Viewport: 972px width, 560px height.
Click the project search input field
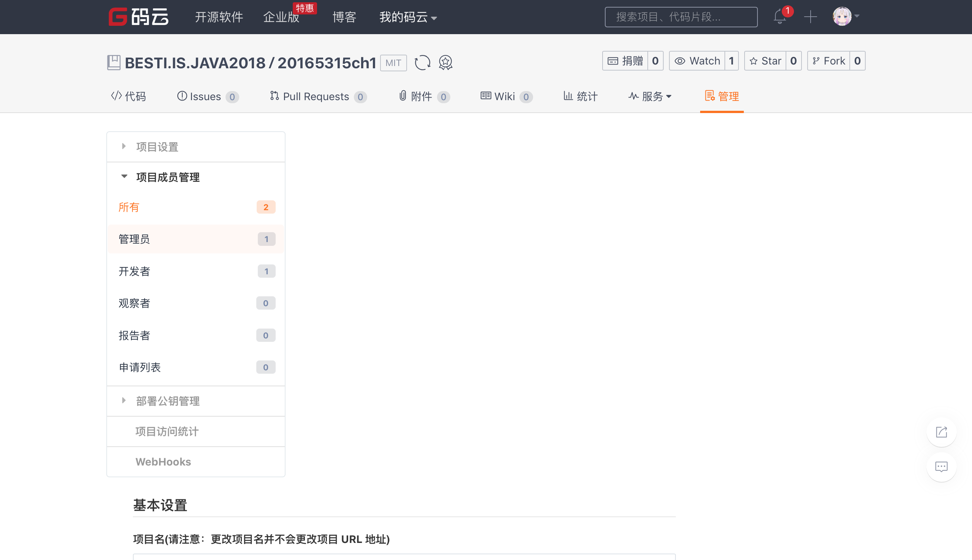pos(681,17)
